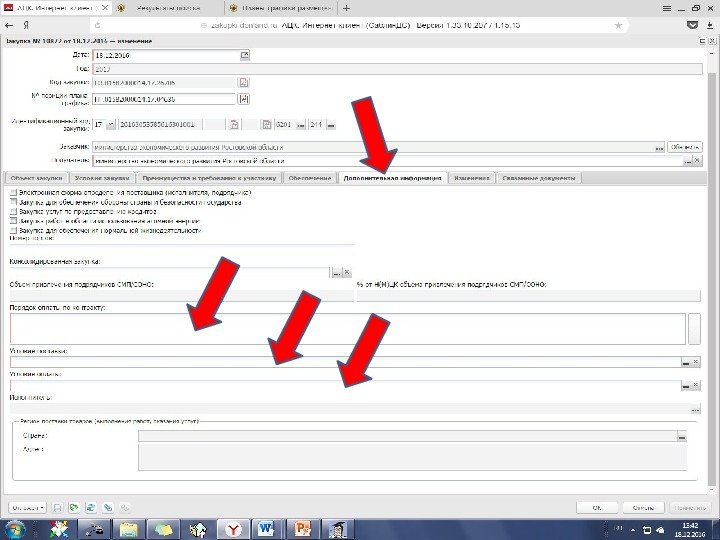This screenshot has height=540, width=720.
Task: Click the attachment paperclip icon in bottom toolbar
Action: pos(107,507)
